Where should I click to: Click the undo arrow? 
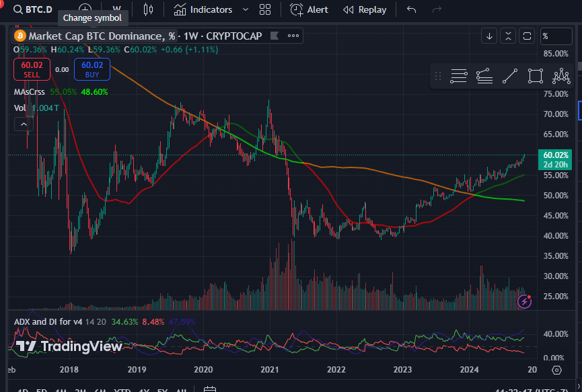click(x=411, y=9)
